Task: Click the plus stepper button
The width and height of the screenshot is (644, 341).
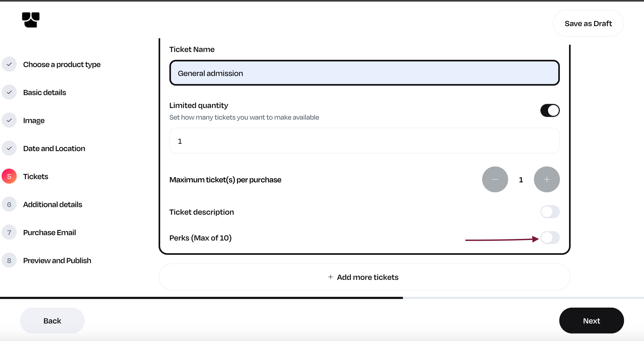Action: pos(547,179)
